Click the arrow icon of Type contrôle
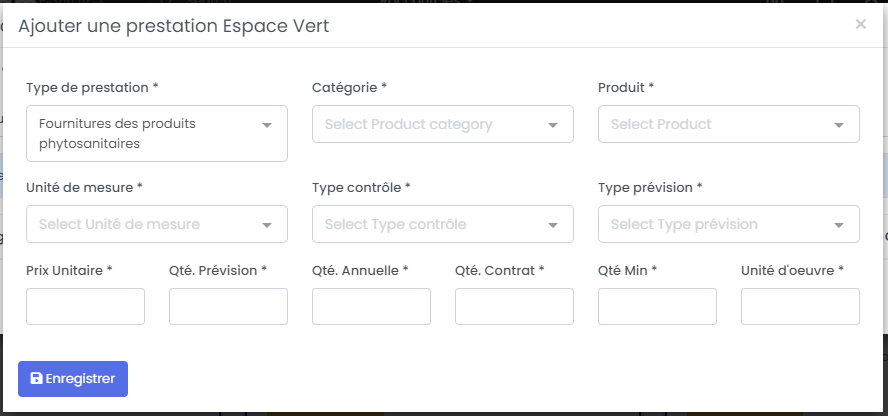The height and width of the screenshot is (416, 888). click(x=553, y=225)
